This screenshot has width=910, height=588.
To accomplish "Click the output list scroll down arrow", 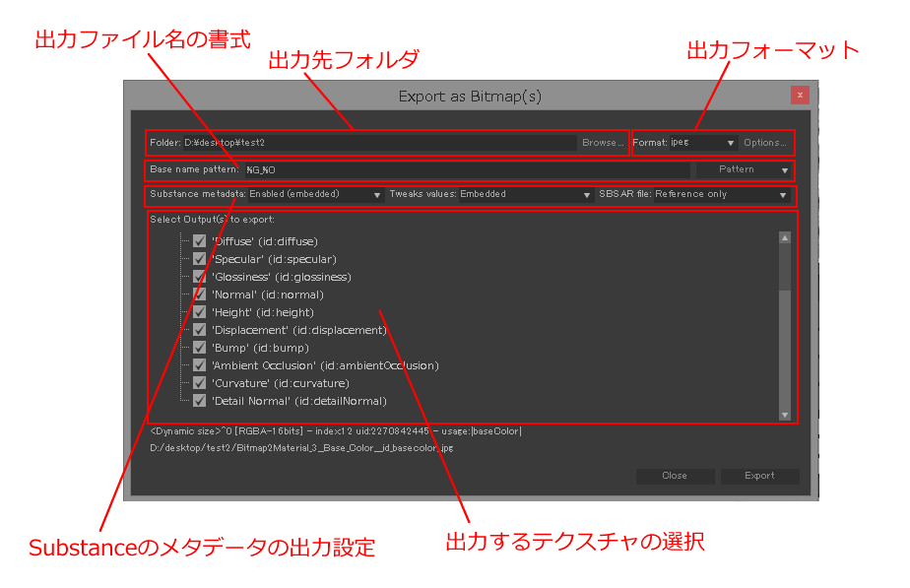I will tap(785, 415).
